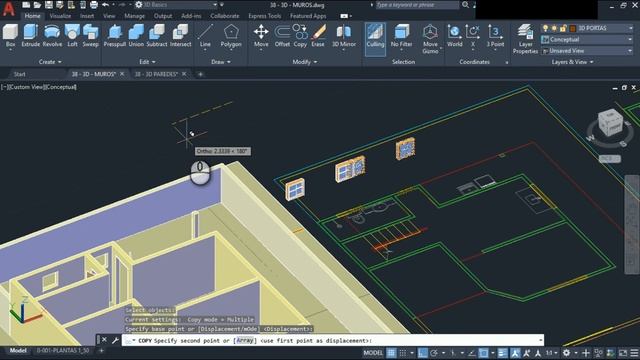The image size is (640, 360).
Task: Click the No Filter selection icon
Action: [x=401, y=36]
